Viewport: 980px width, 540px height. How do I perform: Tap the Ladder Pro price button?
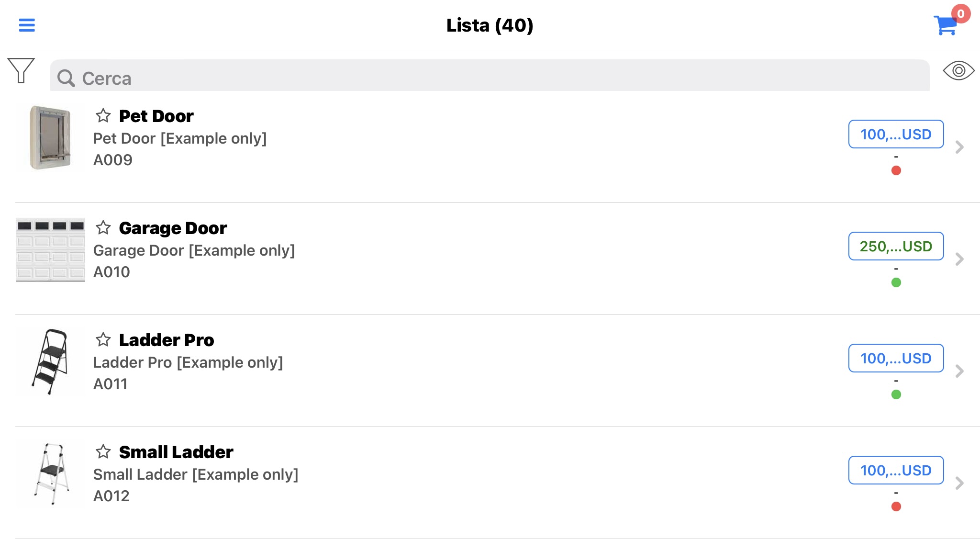[x=896, y=358]
